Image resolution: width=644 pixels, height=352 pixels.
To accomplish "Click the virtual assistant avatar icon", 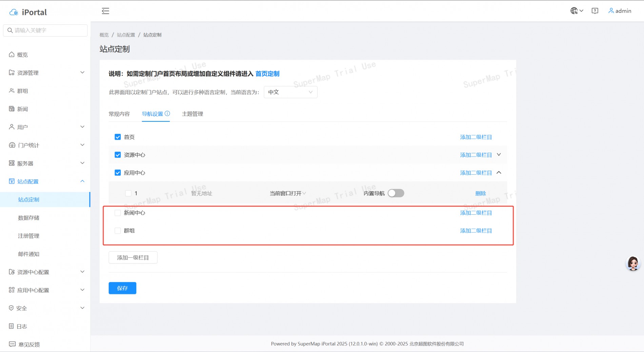I will pos(632,263).
